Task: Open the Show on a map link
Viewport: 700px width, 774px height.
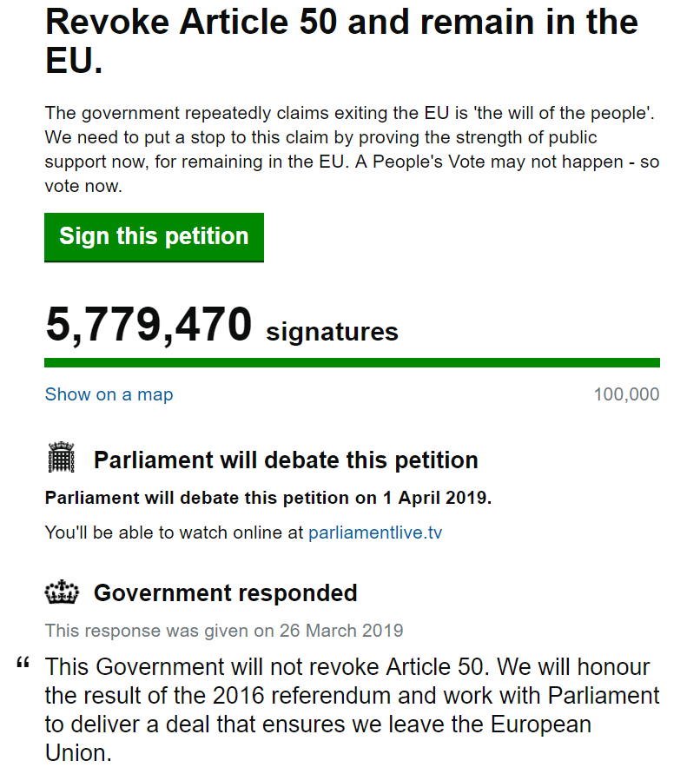Action: pyautogui.click(x=109, y=394)
